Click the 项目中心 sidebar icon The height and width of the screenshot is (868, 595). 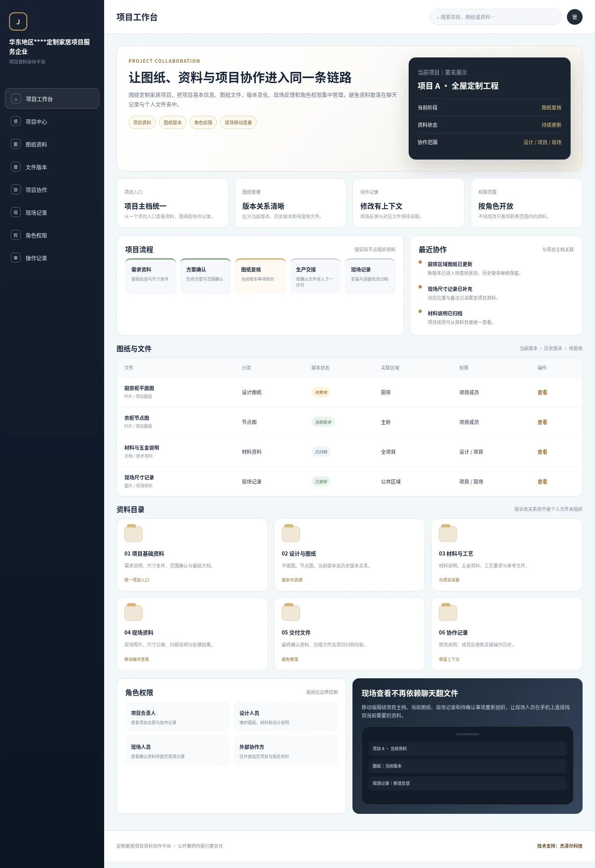point(16,122)
